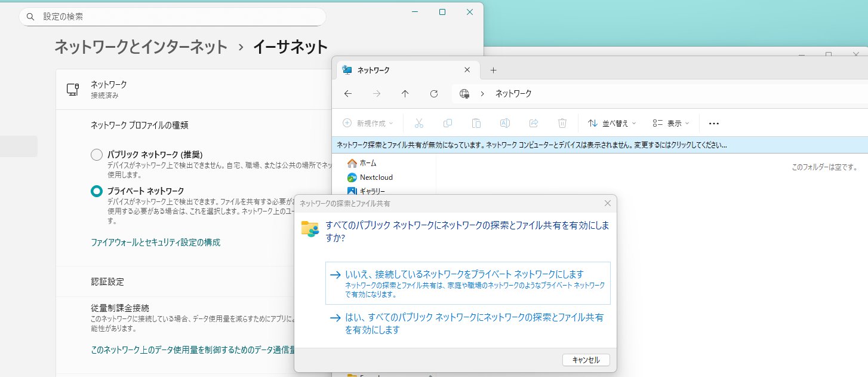Click the Share icon in toolbar
Screen dimensions: 868x377
[534, 123]
